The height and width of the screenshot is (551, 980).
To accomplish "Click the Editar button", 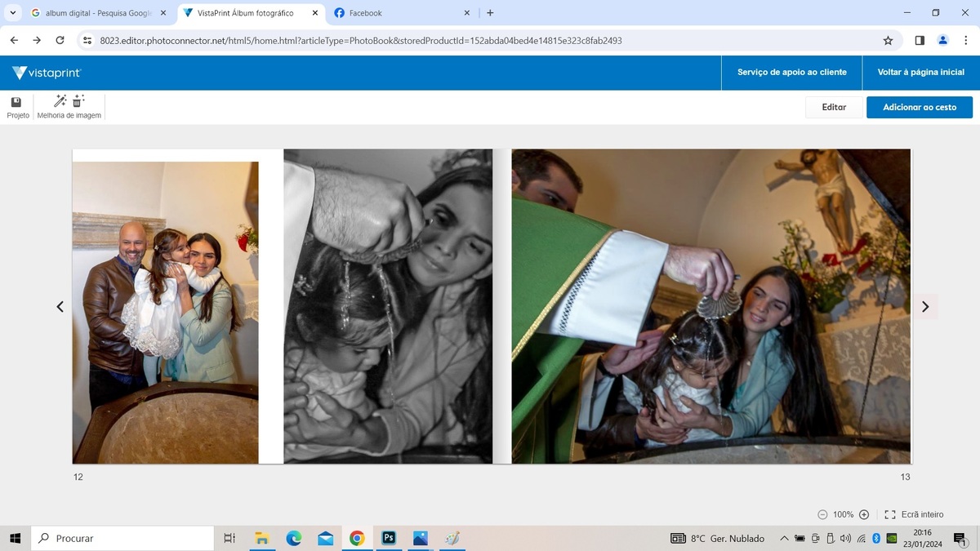I will (834, 107).
